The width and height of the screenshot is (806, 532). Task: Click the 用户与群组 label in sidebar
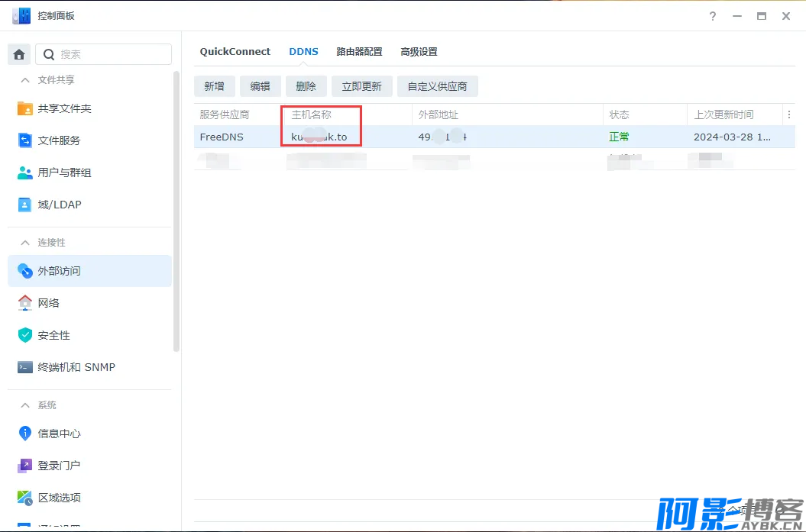coord(64,172)
